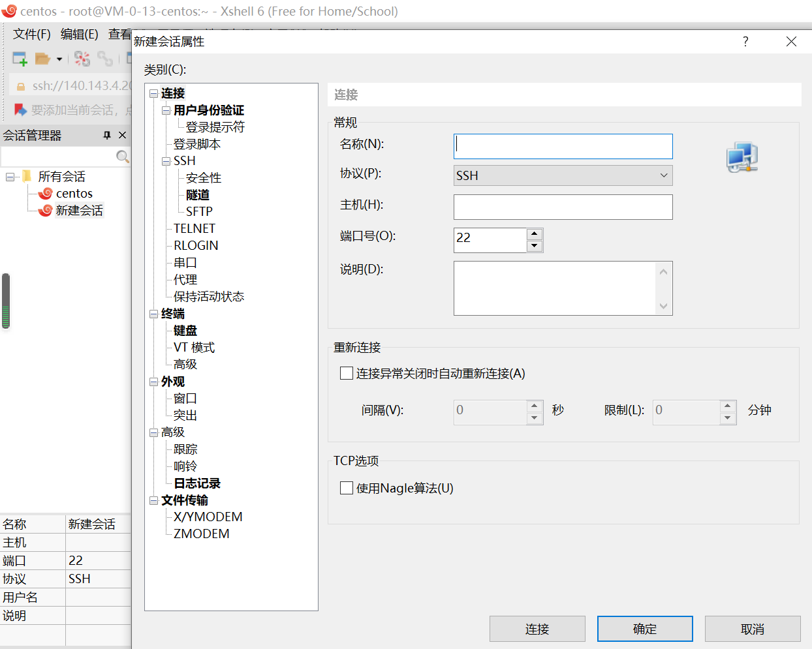The width and height of the screenshot is (812, 649).
Task: Close the 会话管理器 panel
Action: pyautogui.click(x=122, y=135)
